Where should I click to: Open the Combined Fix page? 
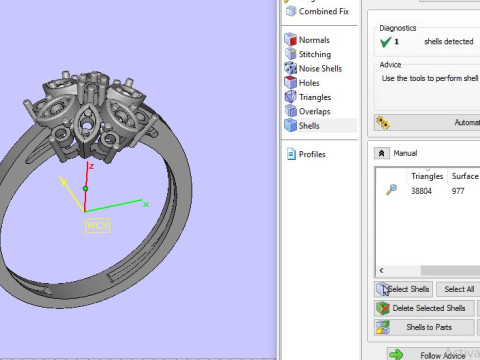point(318,11)
